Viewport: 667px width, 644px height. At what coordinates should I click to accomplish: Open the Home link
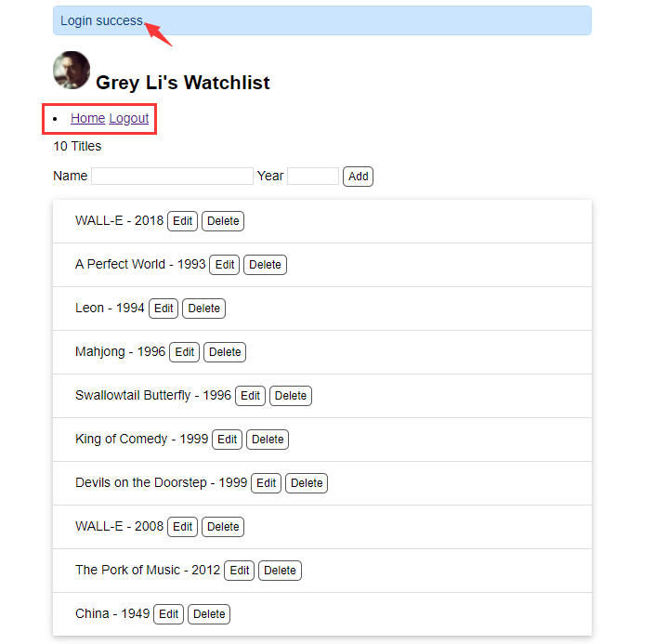[x=87, y=118]
